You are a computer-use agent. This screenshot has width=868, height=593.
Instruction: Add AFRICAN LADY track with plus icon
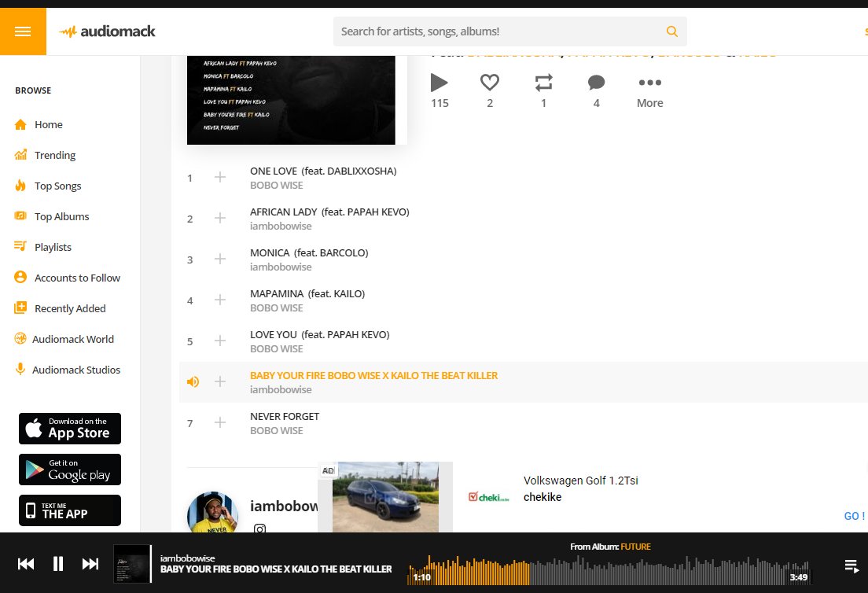220,218
